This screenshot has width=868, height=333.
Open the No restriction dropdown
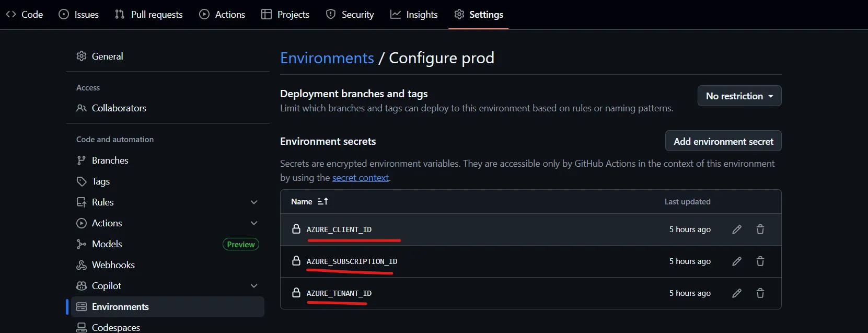tap(739, 96)
